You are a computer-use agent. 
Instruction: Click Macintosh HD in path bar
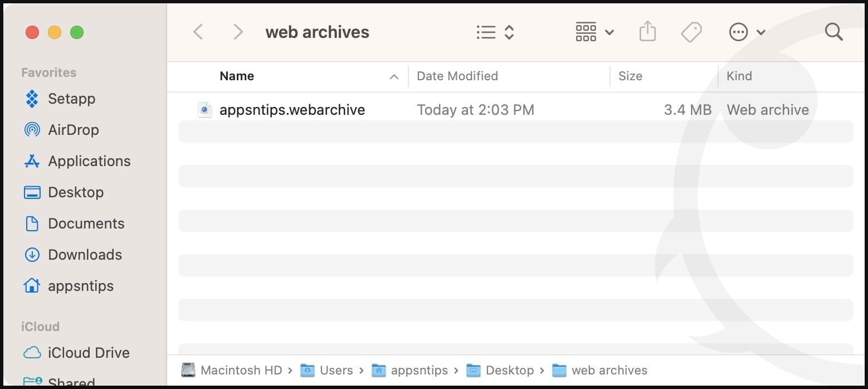tap(241, 370)
